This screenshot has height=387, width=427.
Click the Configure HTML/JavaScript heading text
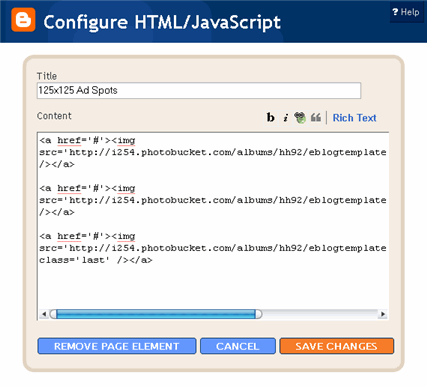tap(162, 22)
